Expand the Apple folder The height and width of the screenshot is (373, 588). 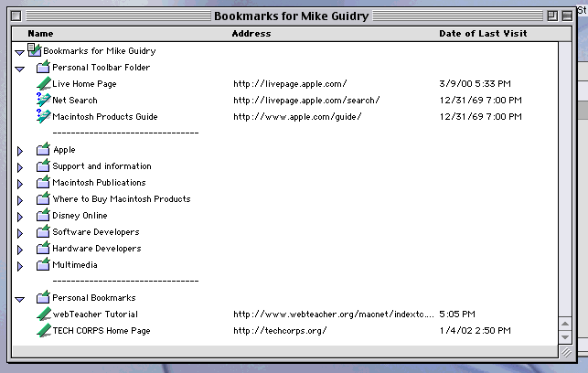click(x=19, y=150)
